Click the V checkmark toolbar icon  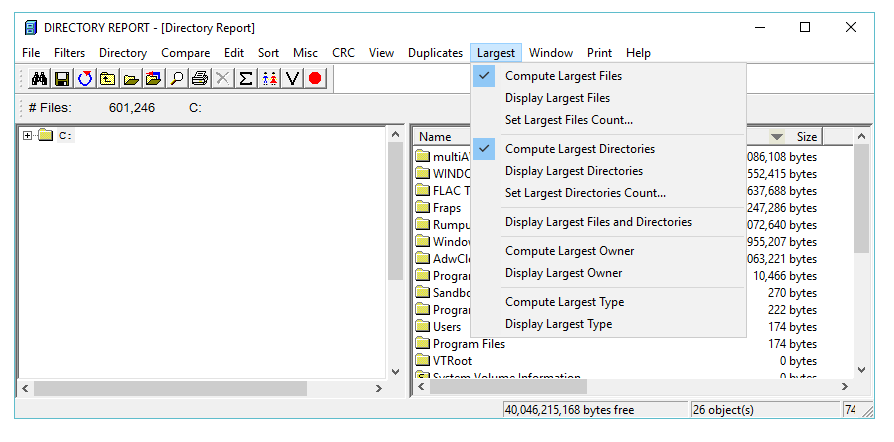[292, 79]
